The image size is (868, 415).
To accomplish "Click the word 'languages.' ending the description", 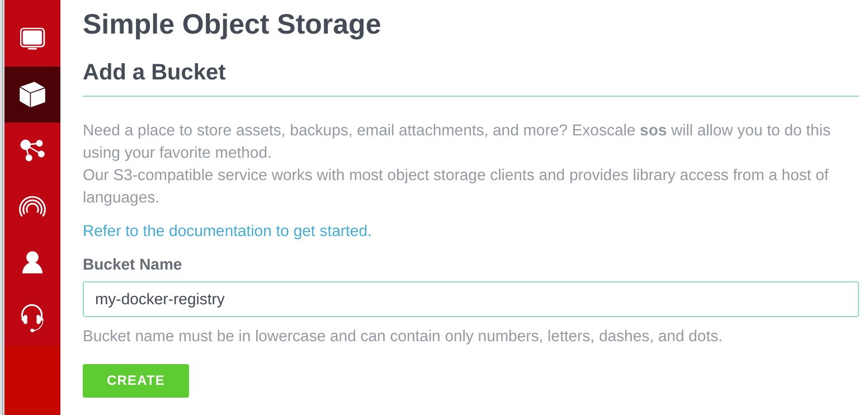I will pyautogui.click(x=121, y=197).
